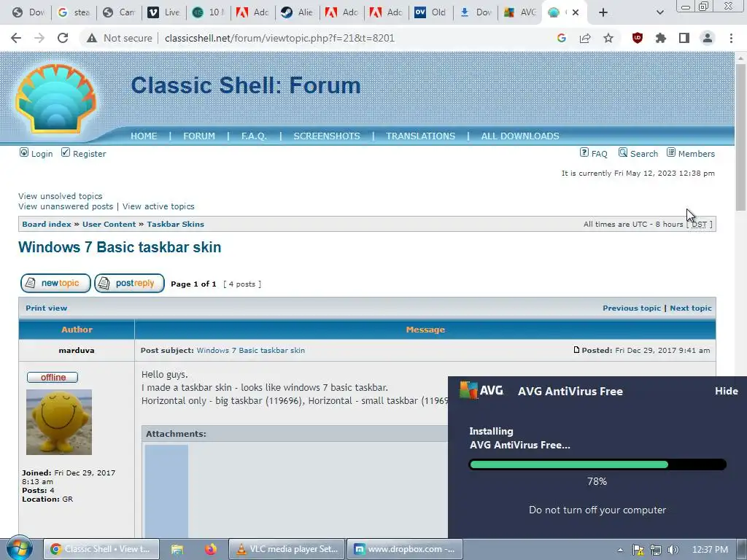Image resolution: width=747 pixels, height=560 pixels.
Task: Click the newtopic button
Action: tap(55, 284)
